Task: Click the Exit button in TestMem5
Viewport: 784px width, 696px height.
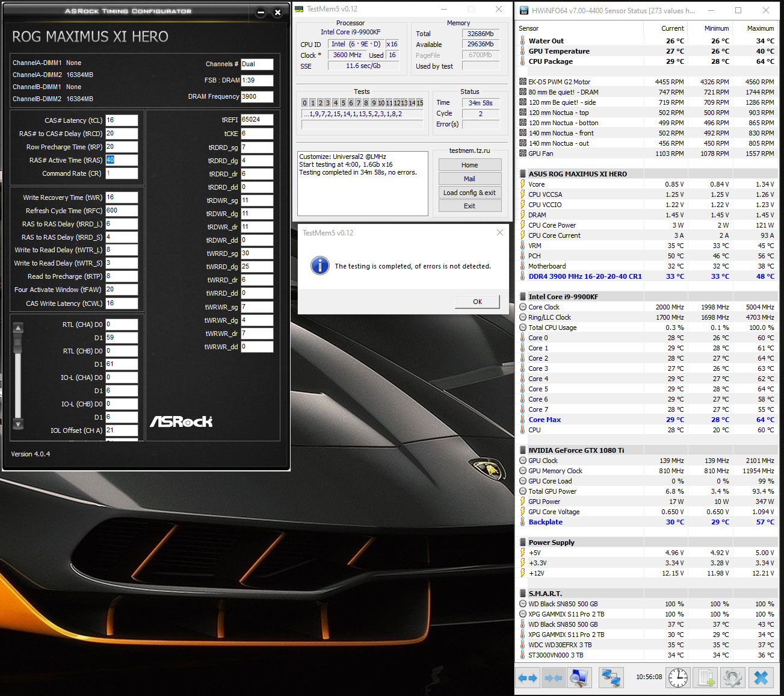Action: (x=470, y=206)
